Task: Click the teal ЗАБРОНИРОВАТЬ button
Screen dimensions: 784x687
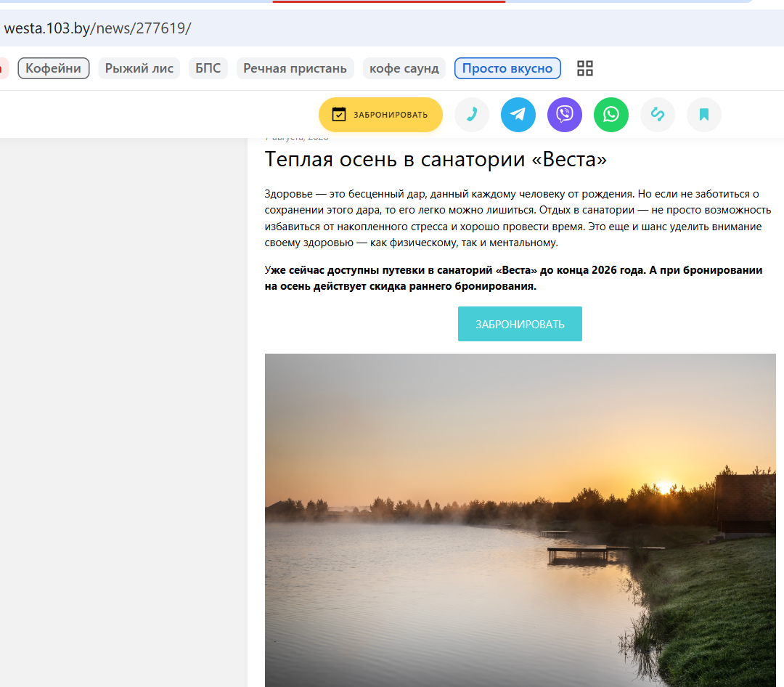Action: coord(520,324)
